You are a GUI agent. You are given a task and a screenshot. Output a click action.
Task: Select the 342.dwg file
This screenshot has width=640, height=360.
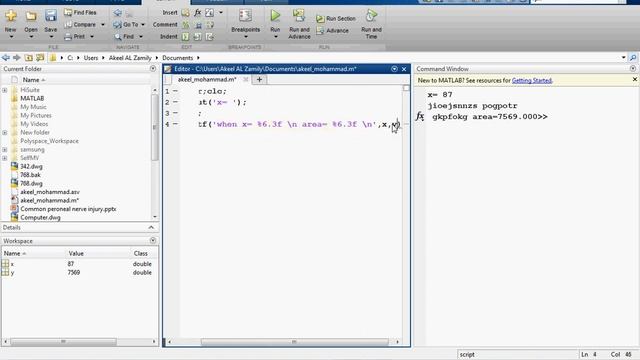point(31,167)
